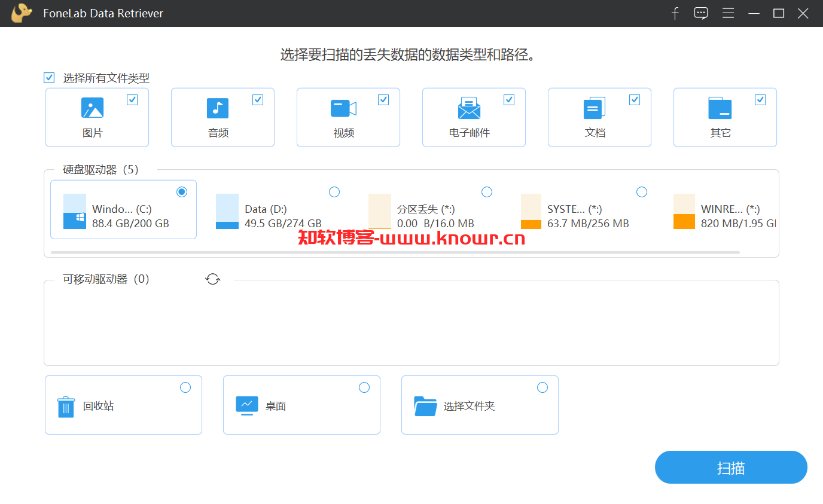Click the 选择文件夹 label text
Screen dimensions: 823x504
469,406
